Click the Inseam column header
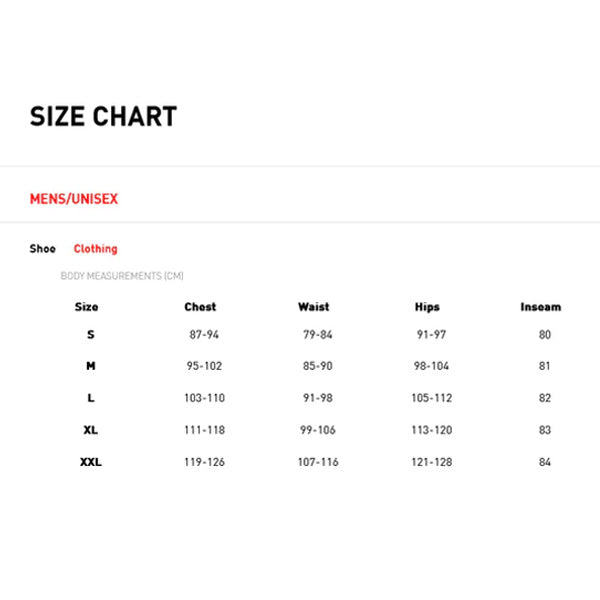600x600 pixels. (x=541, y=307)
